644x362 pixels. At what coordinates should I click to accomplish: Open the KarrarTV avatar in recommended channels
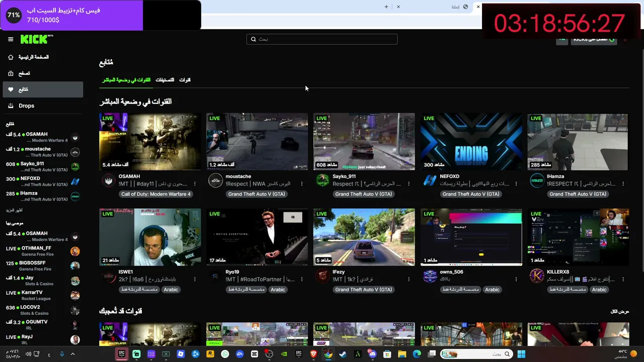pos(75,296)
